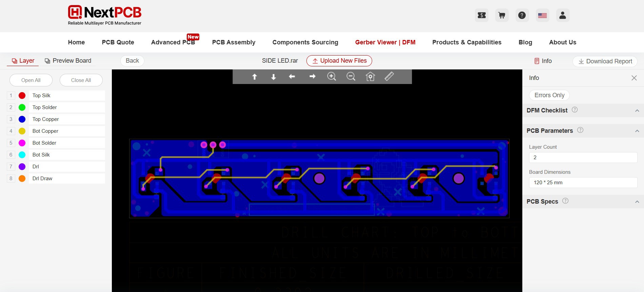Collapse the PCB Parameters section

[637, 131]
